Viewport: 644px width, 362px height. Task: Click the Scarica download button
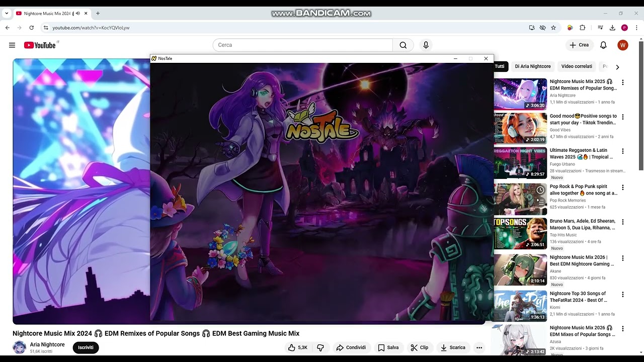click(x=453, y=347)
